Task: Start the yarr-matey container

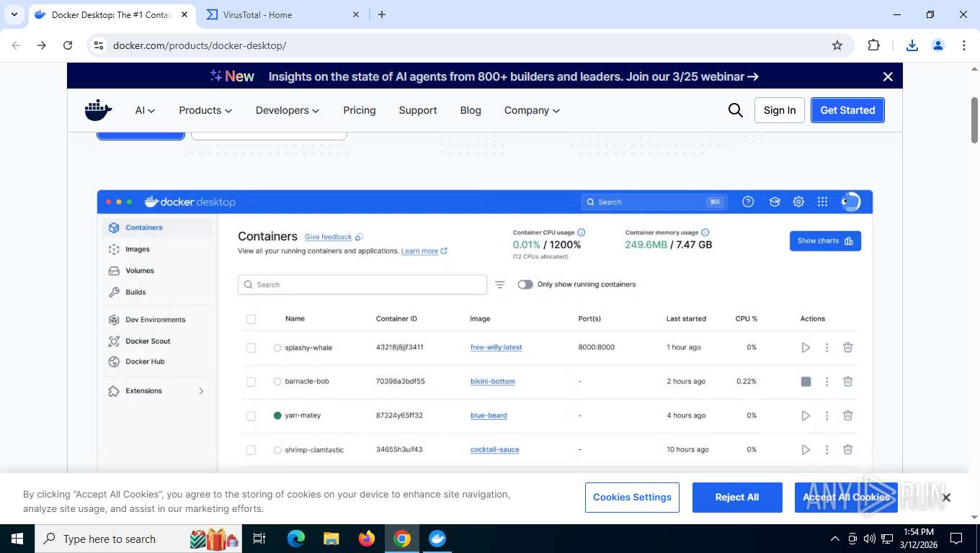Action: point(806,415)
